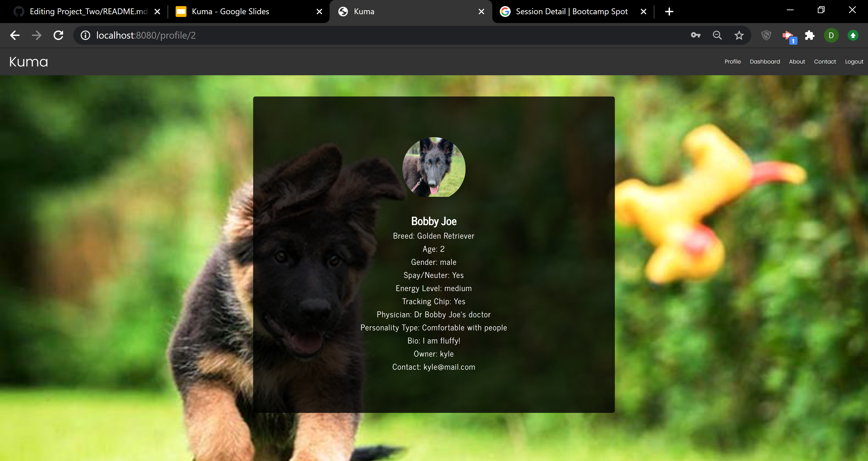Viewport: 868px width, 461px height.
Task: Open the About nav link
Action: click(x=797, y=62)
